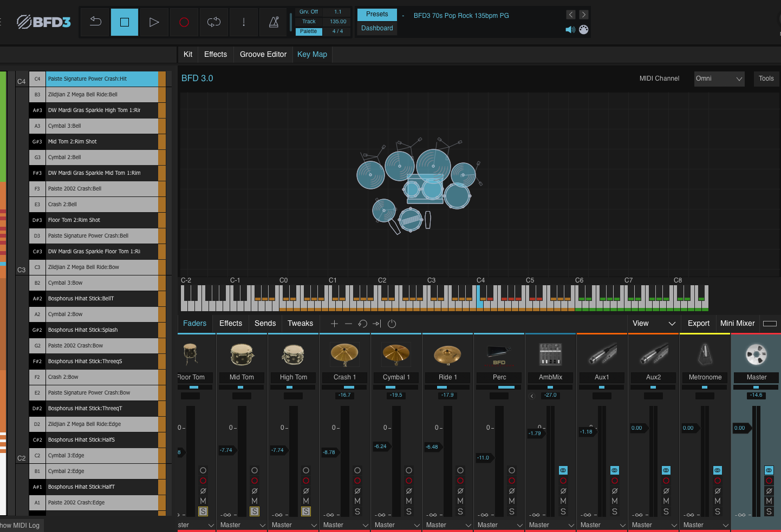Stop playback with the square stop button
Image resolution: width=781 pixels, height=532 pixels.
(125, 22)
